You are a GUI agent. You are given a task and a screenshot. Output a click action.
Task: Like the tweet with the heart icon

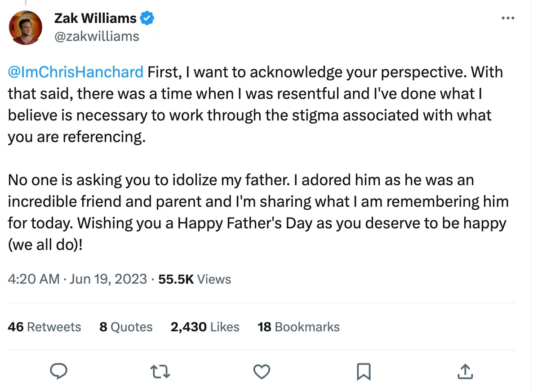tap(262, 371)
